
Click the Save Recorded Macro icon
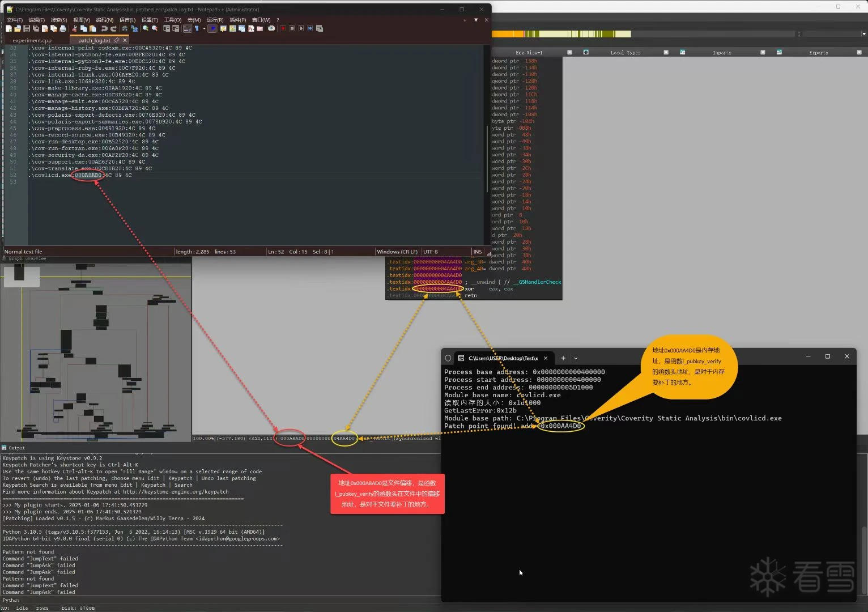pos(320,28)
